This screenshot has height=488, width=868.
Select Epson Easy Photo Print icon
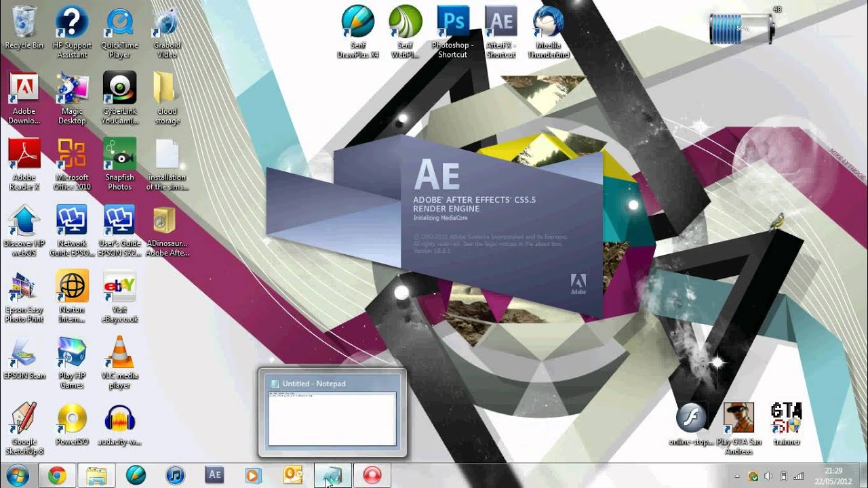pos(24,297)
